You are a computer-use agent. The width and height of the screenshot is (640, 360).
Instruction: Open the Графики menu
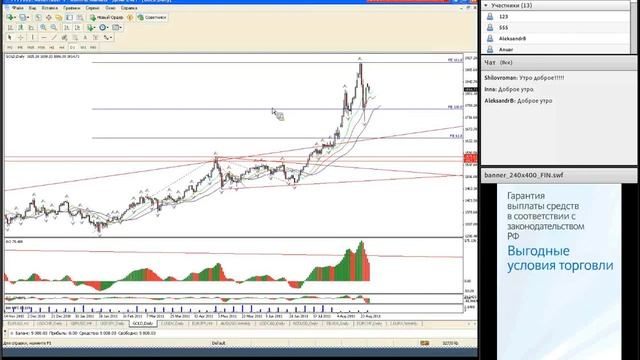coord(71,8)
